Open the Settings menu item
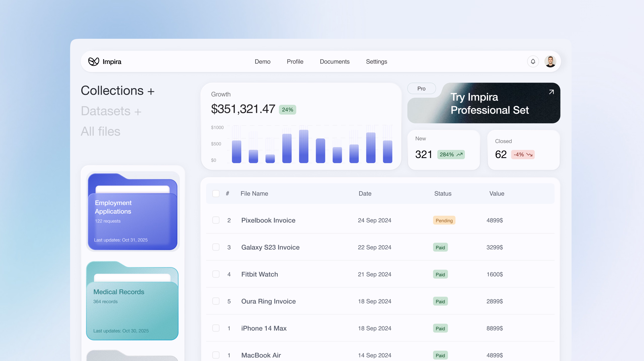 [x=376, y=62]
